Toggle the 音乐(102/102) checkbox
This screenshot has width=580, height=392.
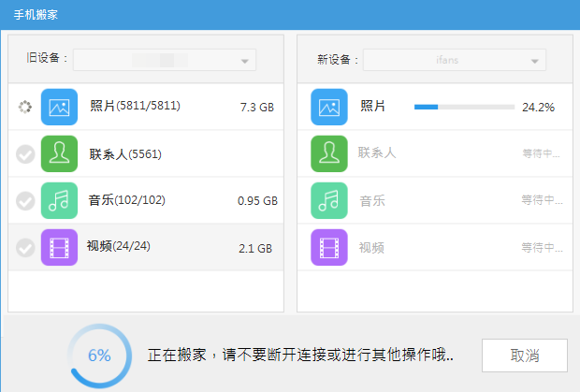[x=25, y=201]
